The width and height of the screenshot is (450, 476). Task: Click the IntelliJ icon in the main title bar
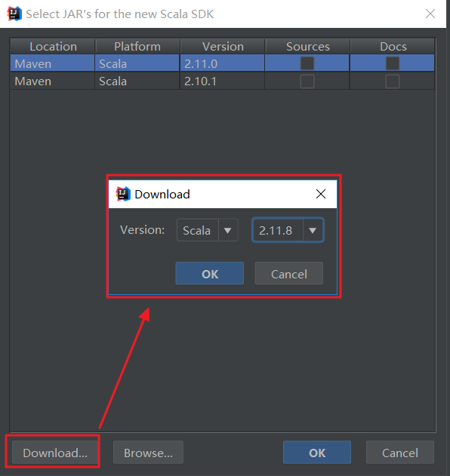click(14, 14)
